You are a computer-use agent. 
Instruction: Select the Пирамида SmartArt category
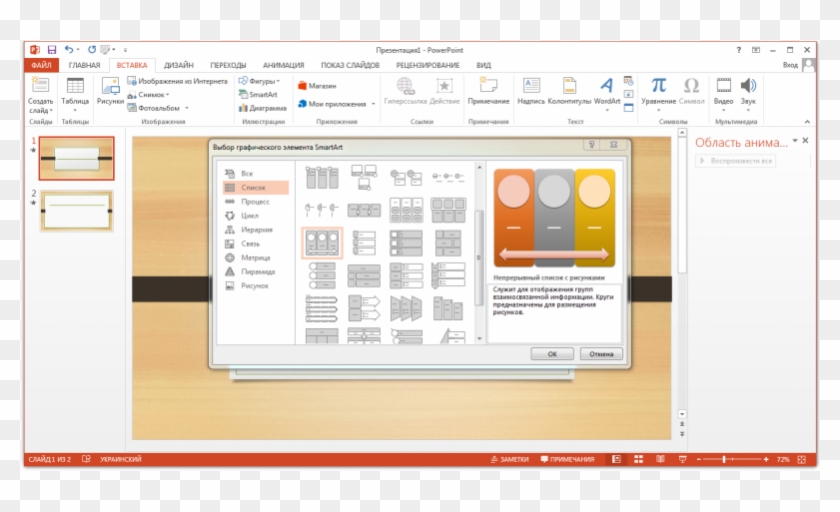coord(256,272)
